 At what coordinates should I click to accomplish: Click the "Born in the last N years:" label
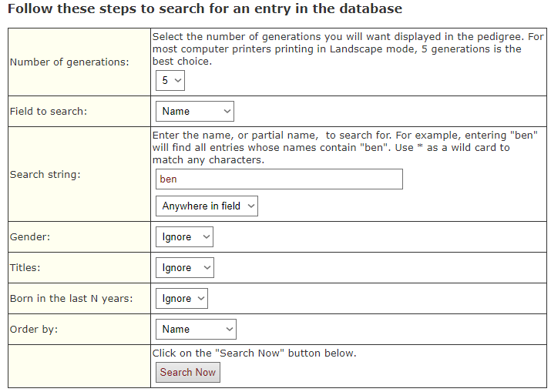click(x=71, y=299)
